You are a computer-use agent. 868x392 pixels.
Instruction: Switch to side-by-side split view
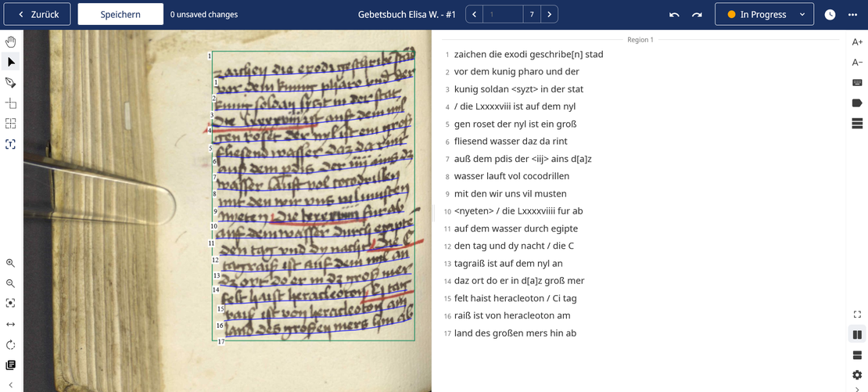tap(857, 335)
